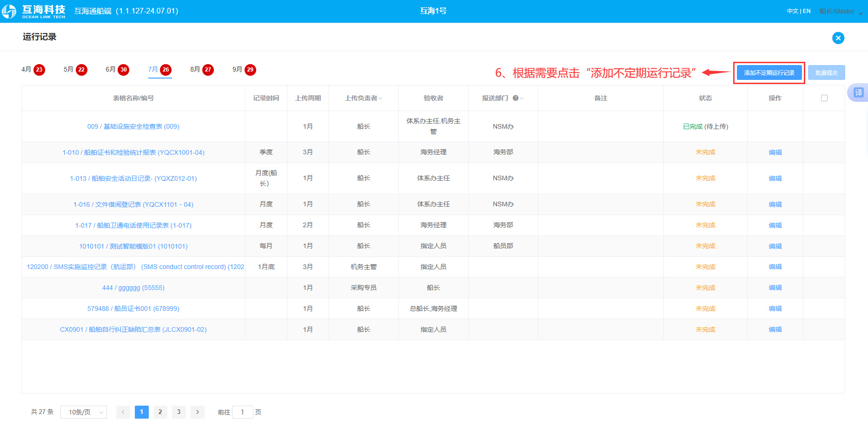
Task: Close the 运行记录 panel with X icon
Action: (x=838, y=38)
